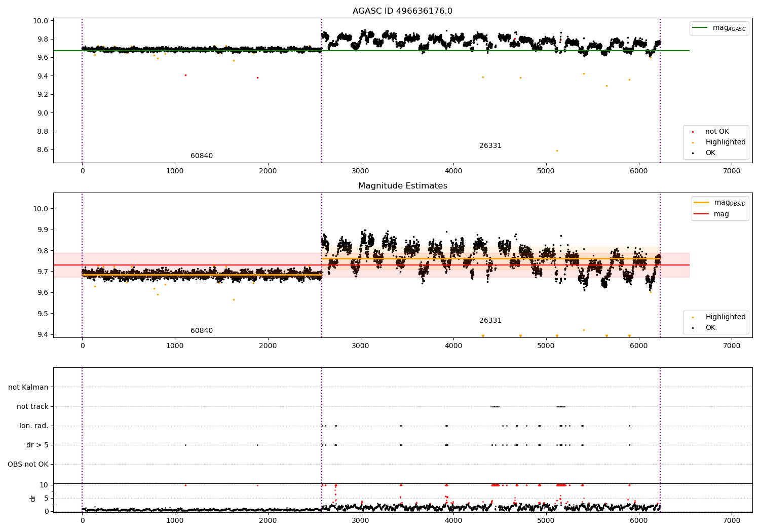
Task: Click the red dot marker beside 'not OK'
Action: tap(693, 132)
